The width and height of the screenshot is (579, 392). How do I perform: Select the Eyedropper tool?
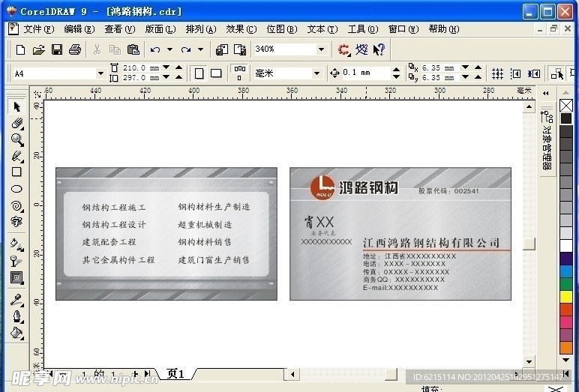16,300
